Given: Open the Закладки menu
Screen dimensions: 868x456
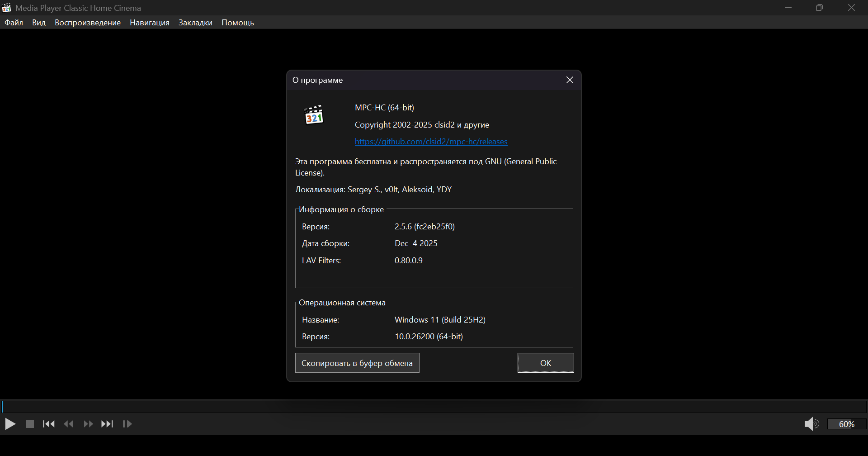Looking at the screenshot, I should 195,23.
